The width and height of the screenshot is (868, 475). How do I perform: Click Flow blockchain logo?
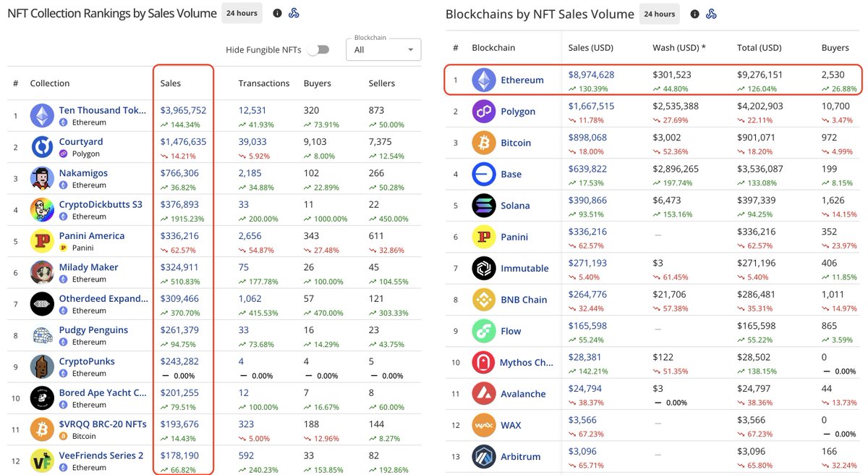[484, 331]
